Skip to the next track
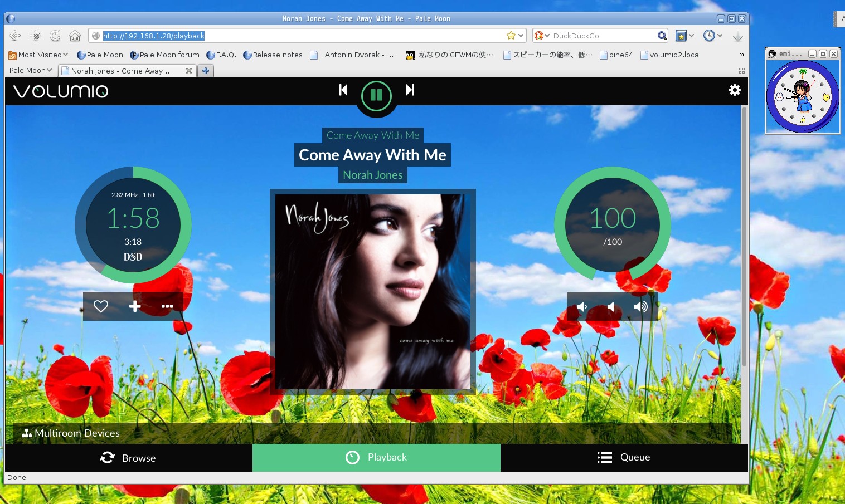 (410, 90)
